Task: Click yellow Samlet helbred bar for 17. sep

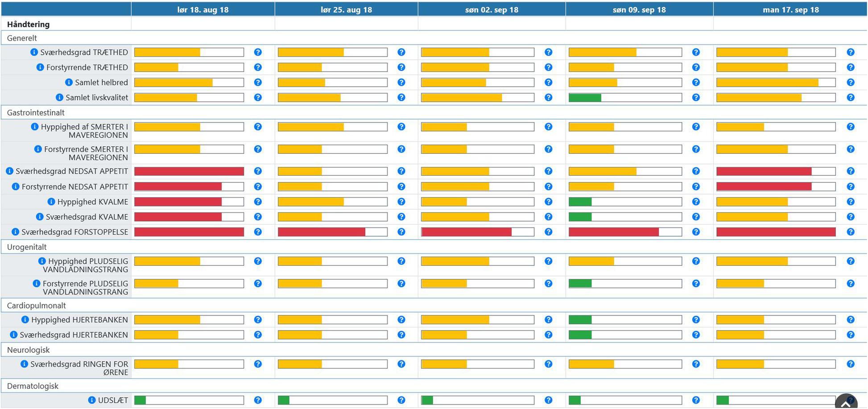Action: (768, 83)
